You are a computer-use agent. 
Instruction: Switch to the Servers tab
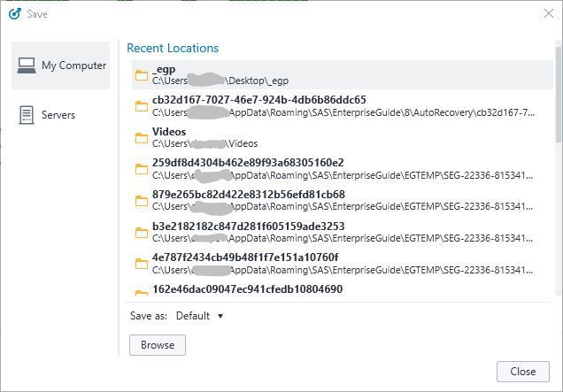(x=58, y=115)
